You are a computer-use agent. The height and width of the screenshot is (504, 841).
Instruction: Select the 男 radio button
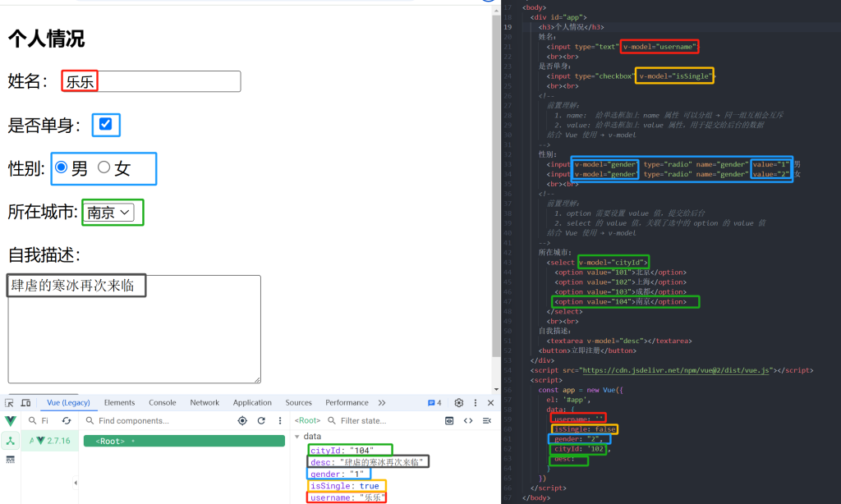[x=61, y=167]
